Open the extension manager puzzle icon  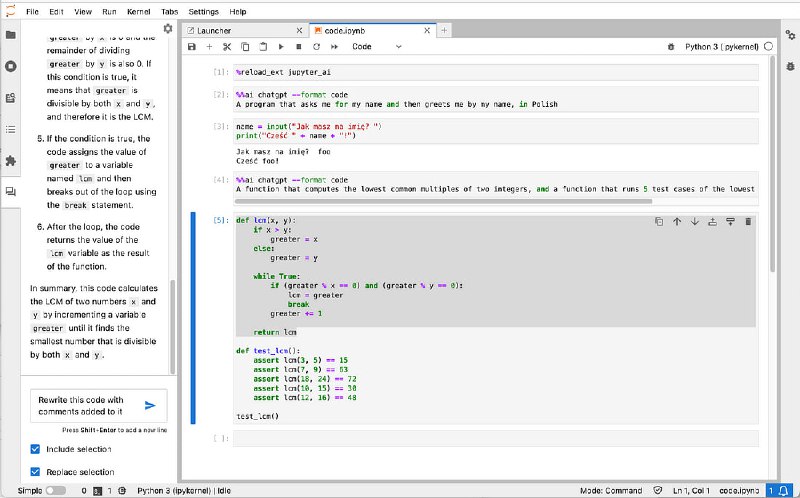point(11,161)
